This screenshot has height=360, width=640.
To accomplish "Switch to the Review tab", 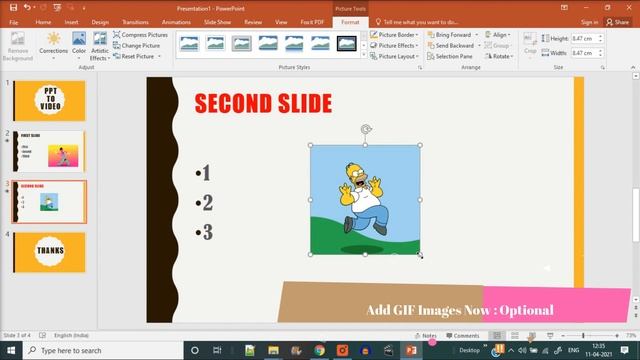I will coord(253,22).
